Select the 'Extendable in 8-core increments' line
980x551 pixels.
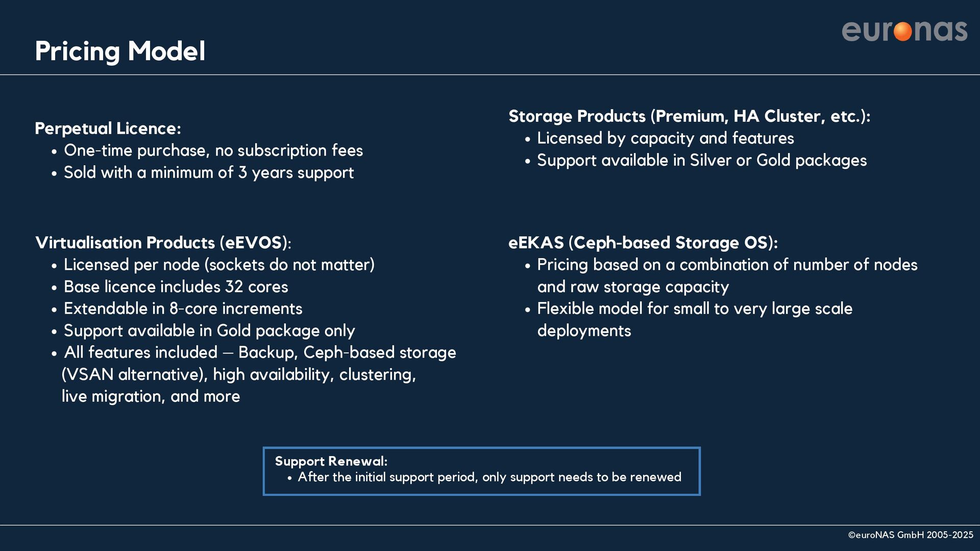[x=183, y=309]
